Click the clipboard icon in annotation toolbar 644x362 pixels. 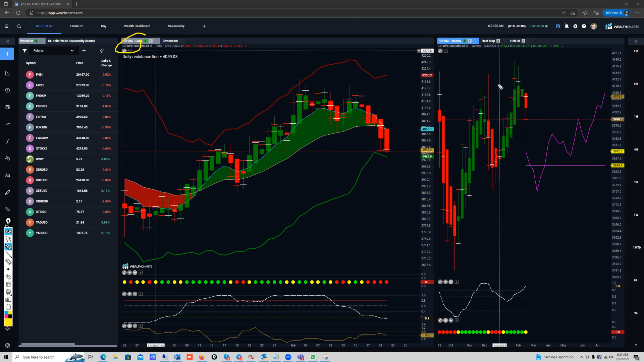(8, 307)
